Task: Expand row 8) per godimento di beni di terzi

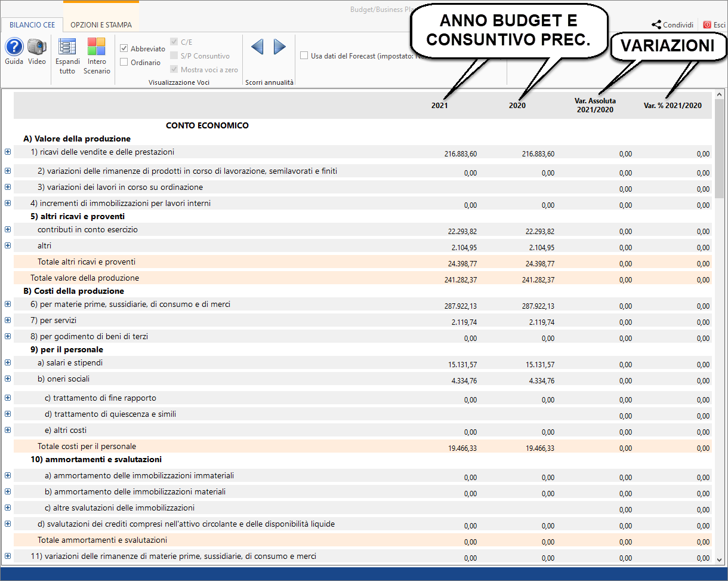Action: [8, 336]
